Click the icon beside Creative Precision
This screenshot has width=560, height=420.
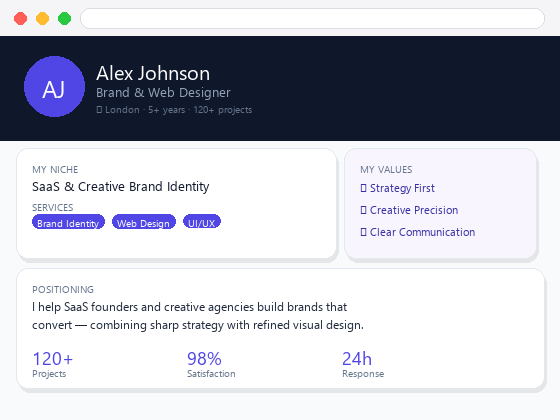click(x=363, y=210)
